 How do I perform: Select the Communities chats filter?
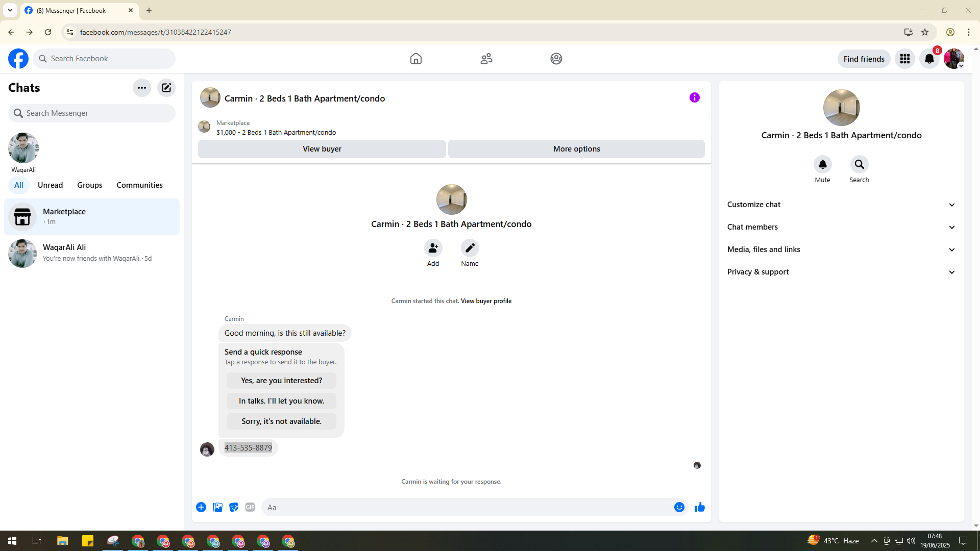140,185
